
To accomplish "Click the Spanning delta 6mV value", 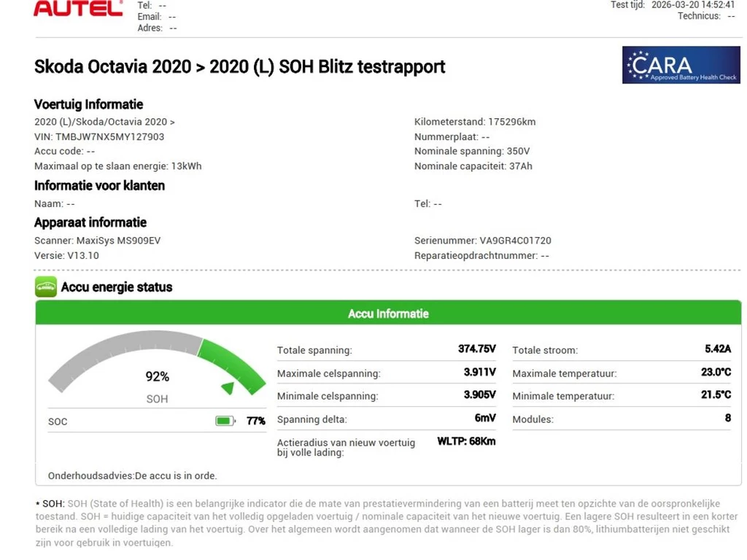I will click(x=484, y=419).
